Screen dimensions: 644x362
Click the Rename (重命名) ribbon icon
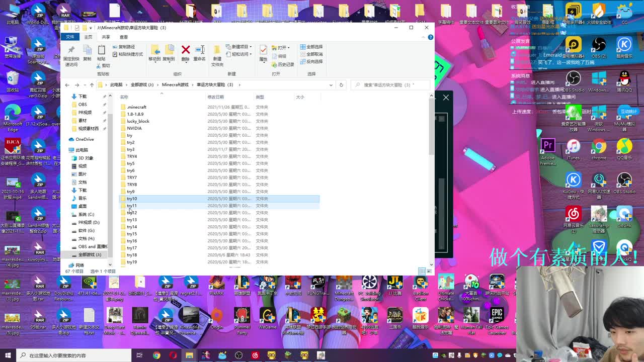click(x=200, y=51)
